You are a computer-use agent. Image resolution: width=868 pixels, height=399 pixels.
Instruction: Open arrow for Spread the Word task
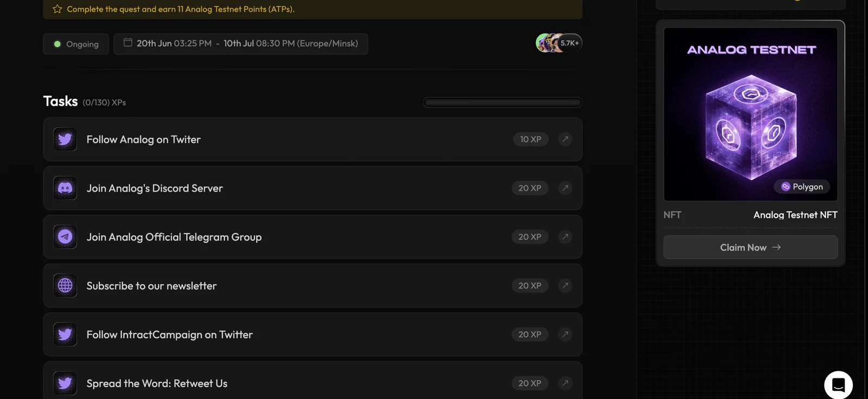565,383
